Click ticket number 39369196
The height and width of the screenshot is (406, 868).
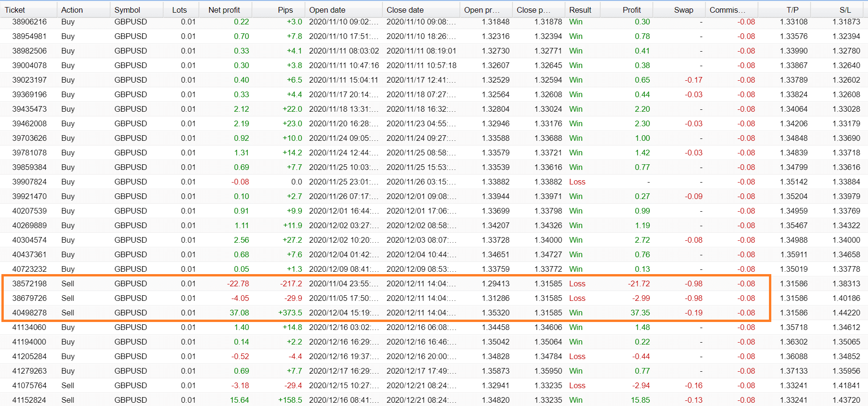pos(30,94)
